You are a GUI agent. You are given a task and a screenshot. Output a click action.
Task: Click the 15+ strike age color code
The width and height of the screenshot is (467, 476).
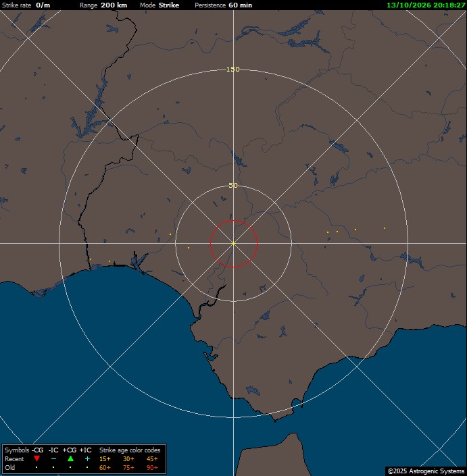[x=105, y=458]
